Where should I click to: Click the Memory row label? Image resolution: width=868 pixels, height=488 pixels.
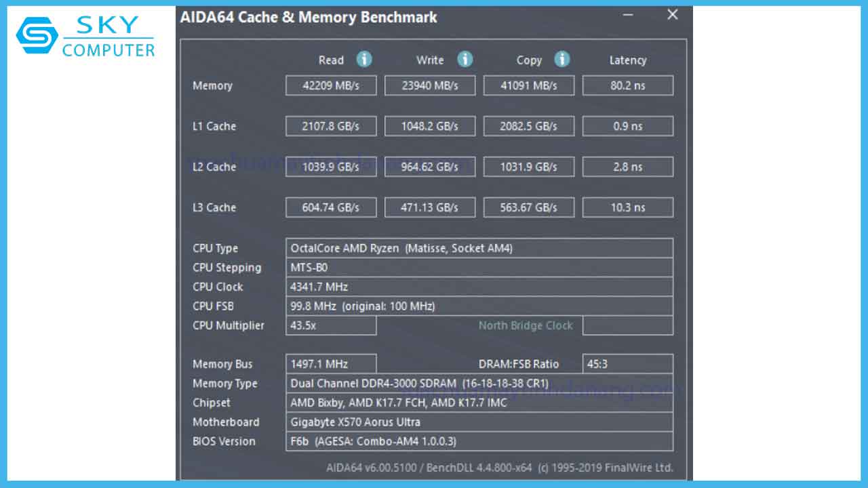[212, 85]
